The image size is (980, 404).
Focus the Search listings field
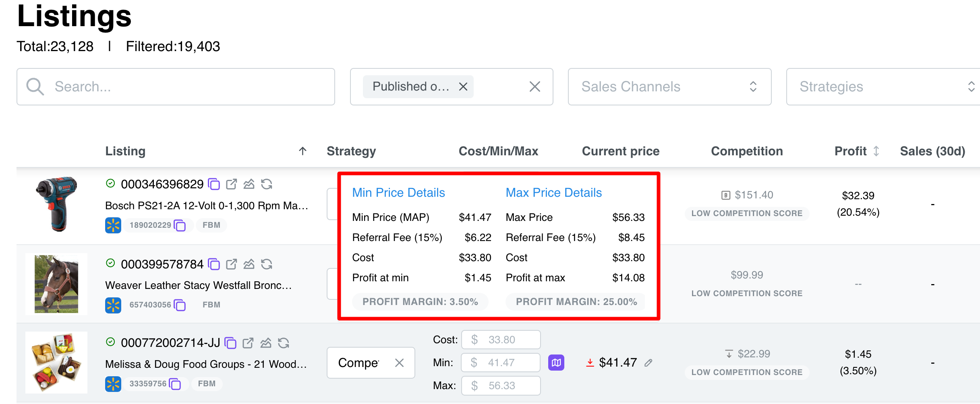click(x=176, y=87)
